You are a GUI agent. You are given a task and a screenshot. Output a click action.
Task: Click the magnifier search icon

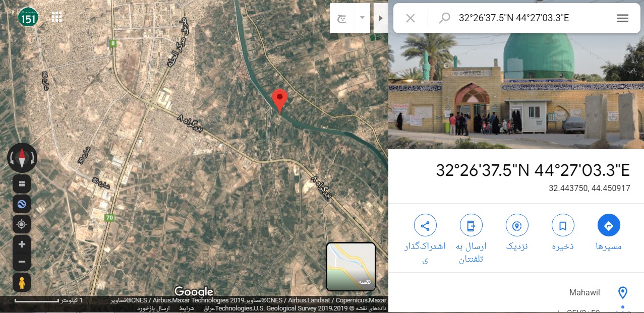click(444, 18)
